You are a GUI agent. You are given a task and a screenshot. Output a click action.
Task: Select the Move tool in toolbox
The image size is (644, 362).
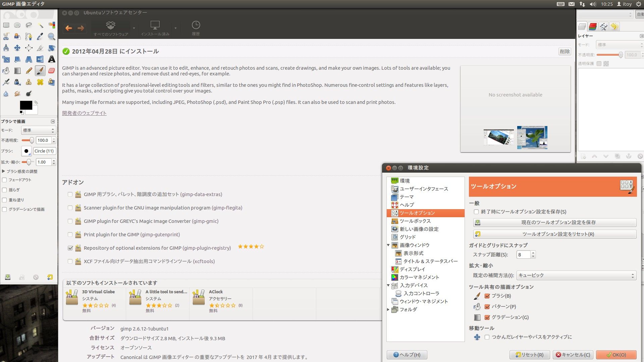(17, 48)
